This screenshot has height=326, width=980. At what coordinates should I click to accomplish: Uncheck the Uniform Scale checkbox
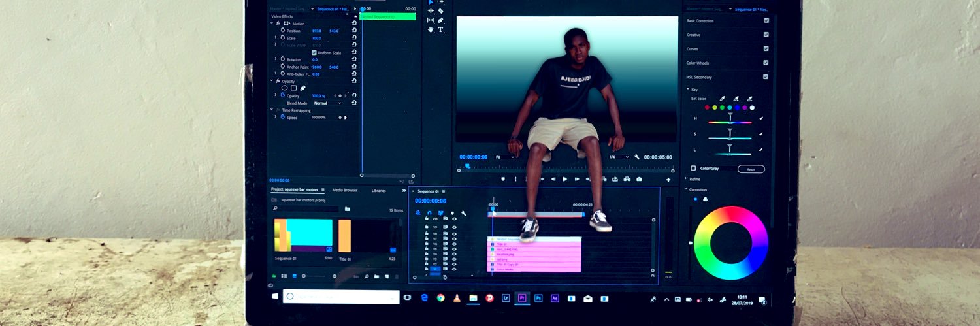point(314,52)
